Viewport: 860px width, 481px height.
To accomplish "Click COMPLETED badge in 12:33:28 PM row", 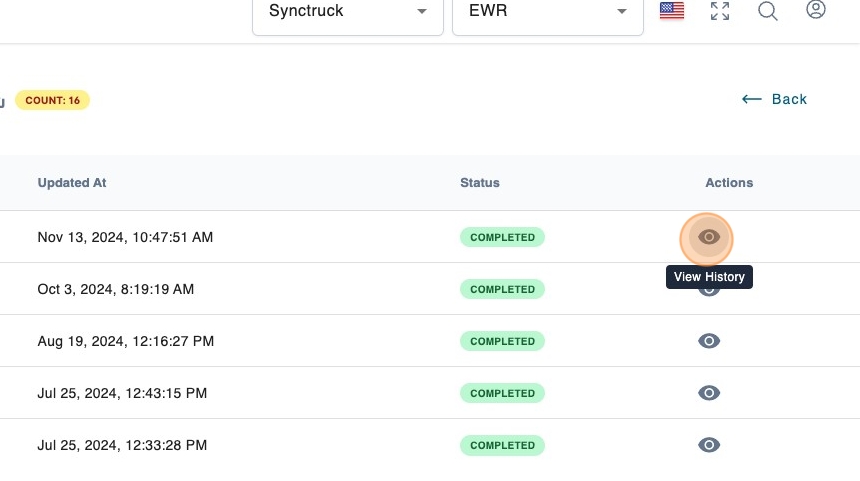I will [502, 445].
